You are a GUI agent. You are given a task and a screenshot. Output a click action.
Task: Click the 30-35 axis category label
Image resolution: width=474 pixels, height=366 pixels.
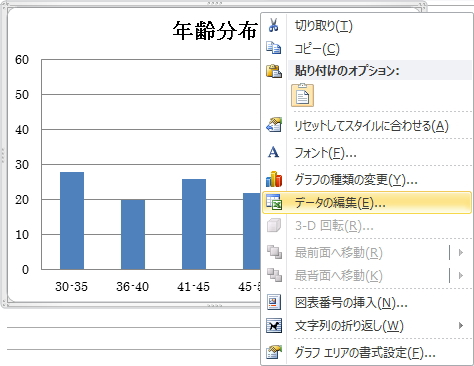pyautogui.click(x=72, y=286)
